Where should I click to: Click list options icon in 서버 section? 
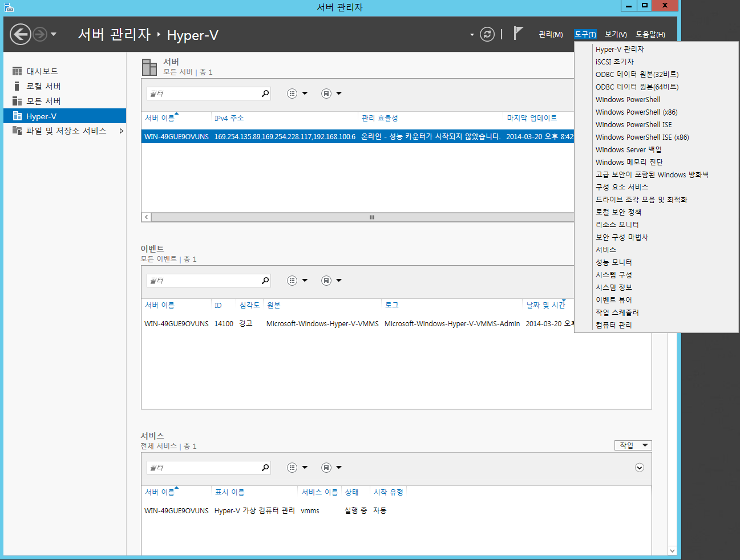coord(292,94)
